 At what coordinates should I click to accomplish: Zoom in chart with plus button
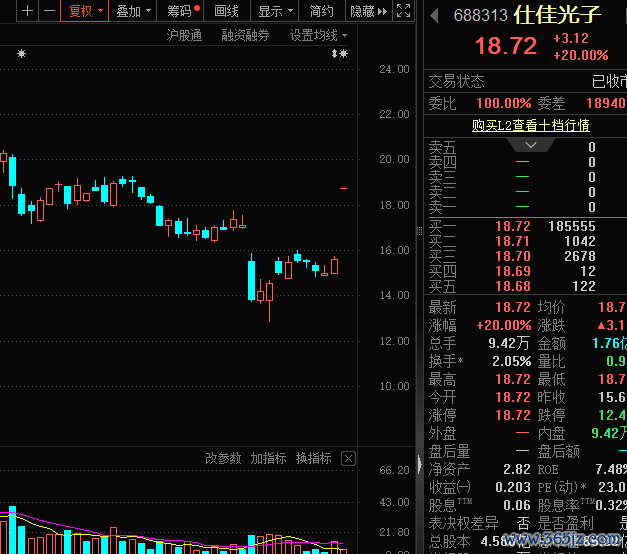point(27,11)
